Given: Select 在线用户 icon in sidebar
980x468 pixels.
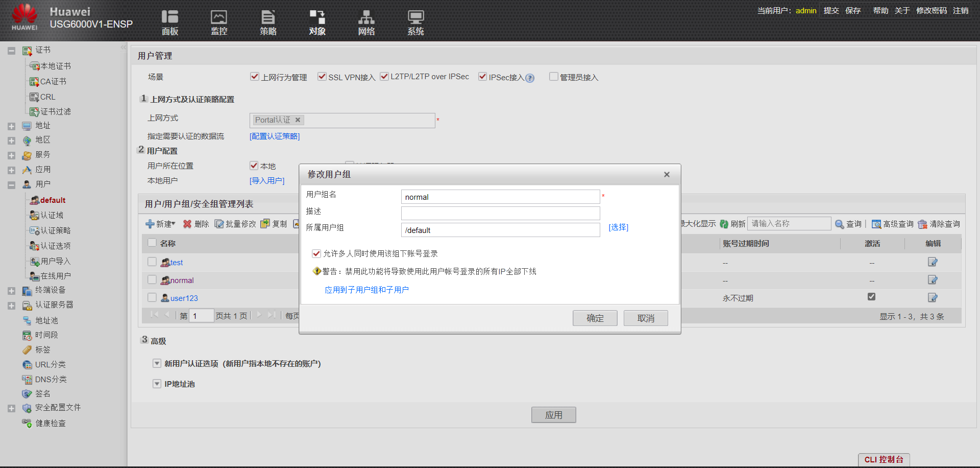Looking at the screenshot, I should click(x=34, y=276).
